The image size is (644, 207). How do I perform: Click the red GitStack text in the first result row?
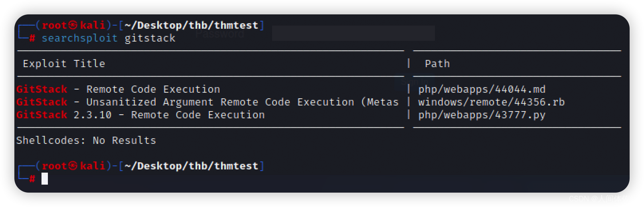tap(42, 89)
